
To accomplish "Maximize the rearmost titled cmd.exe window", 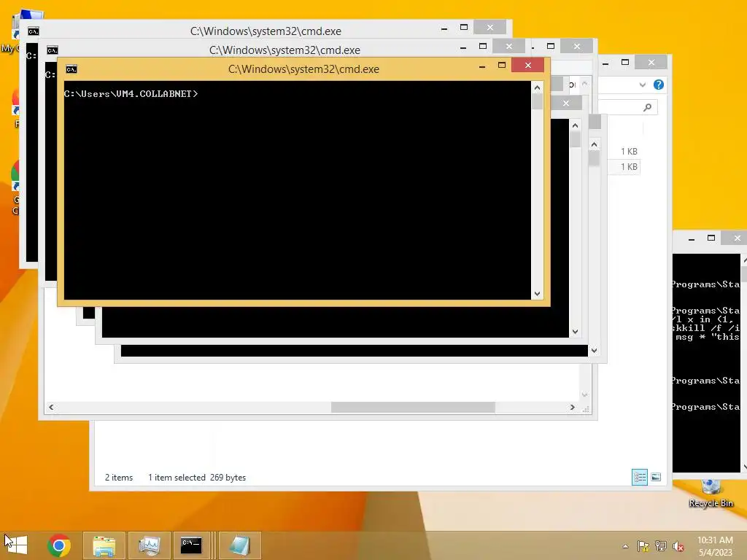I will tap(463, 27).
